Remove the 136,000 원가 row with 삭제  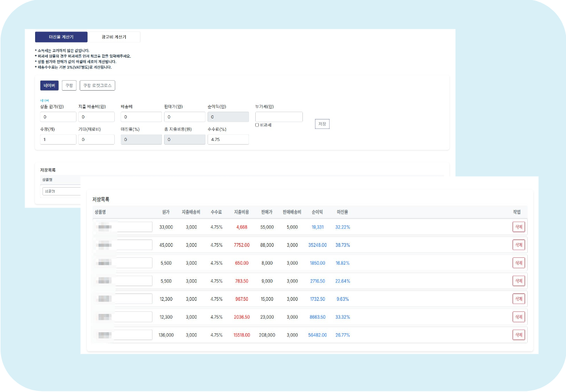518,335
